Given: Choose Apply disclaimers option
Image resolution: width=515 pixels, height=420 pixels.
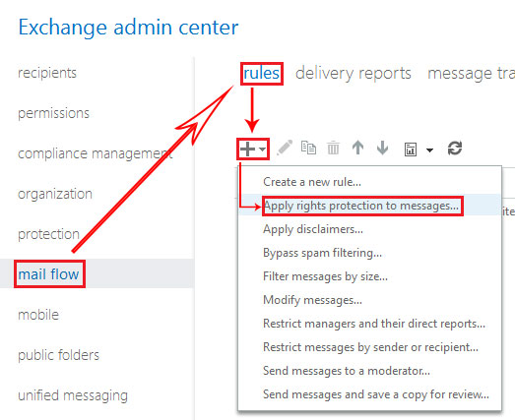Looking at the screenshot, I should click(313, 229).
